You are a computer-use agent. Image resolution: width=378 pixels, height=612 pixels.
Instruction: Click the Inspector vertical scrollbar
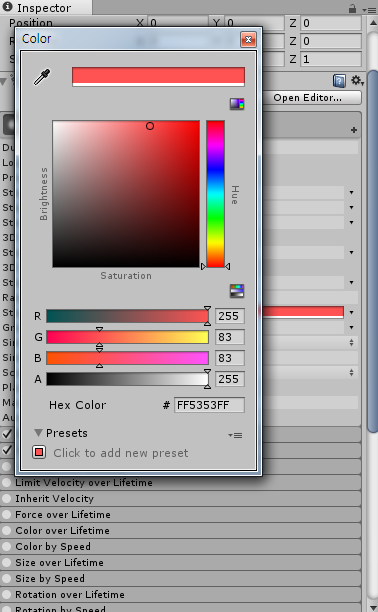click(373, 250)
